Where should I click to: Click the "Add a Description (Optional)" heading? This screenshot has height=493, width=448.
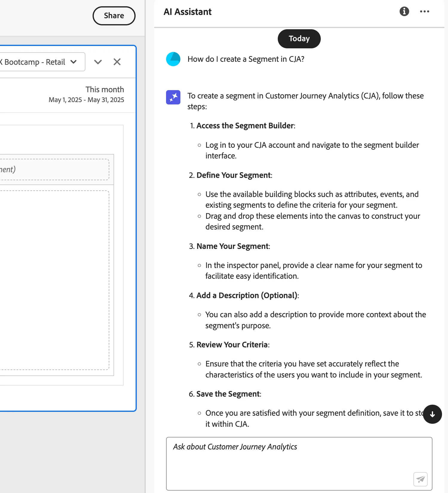[x=247, y=295]
